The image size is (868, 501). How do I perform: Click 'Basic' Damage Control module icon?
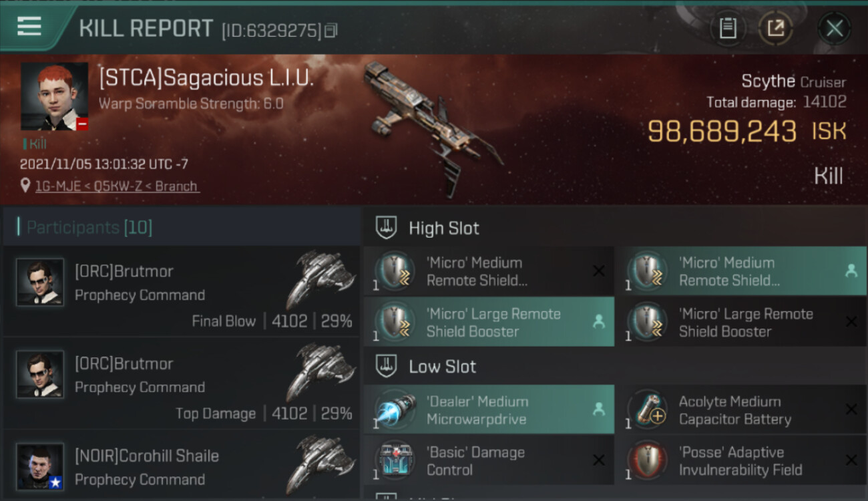click(x=395, y=461)
